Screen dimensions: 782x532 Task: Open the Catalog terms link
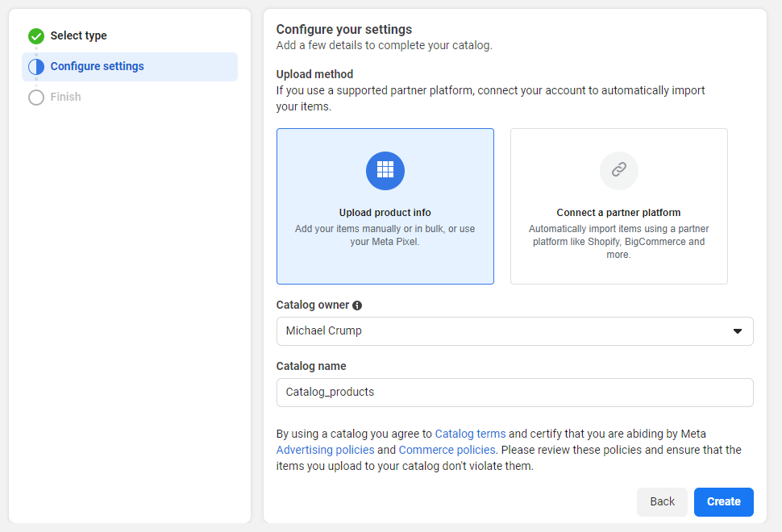pyautogui.click(x=470, y=434)
